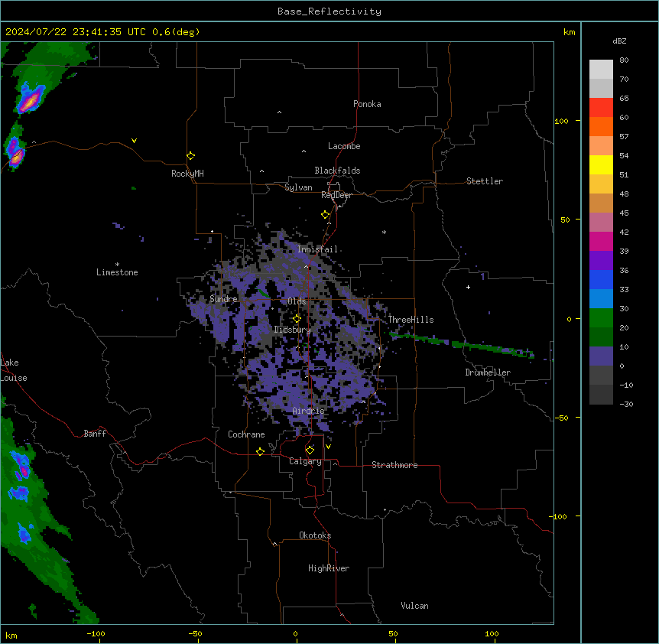The height and width of the screenshot is (644, 659).
Task: Choose the slate purple 0-10 dBZ legend swatch
Action: click(601, 356)
